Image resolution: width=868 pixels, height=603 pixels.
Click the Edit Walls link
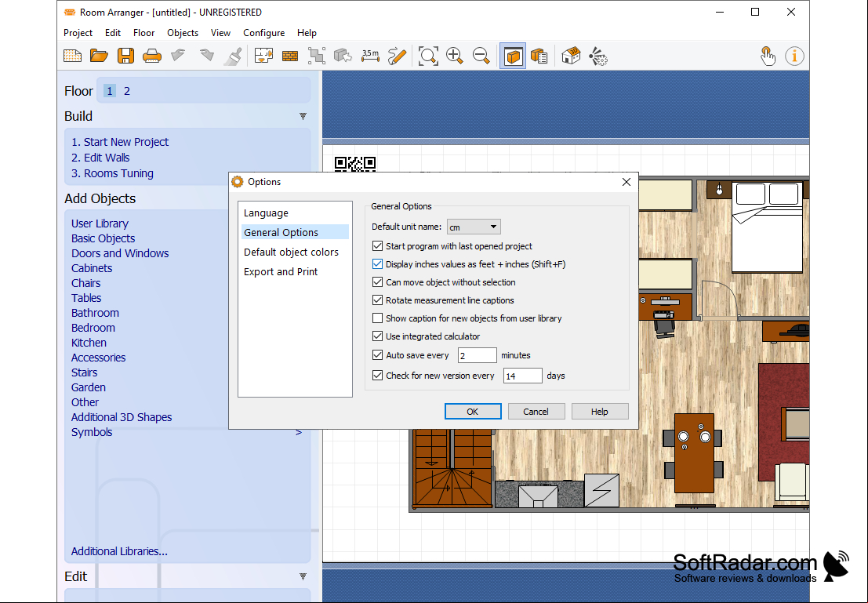click(x=100, y=158)
